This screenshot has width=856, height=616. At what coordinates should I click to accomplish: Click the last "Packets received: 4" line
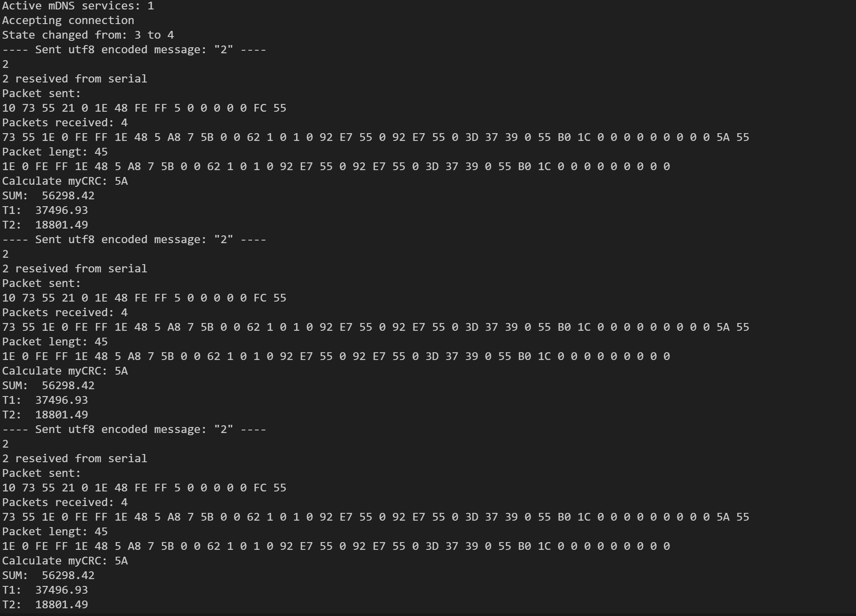point(64,503)
